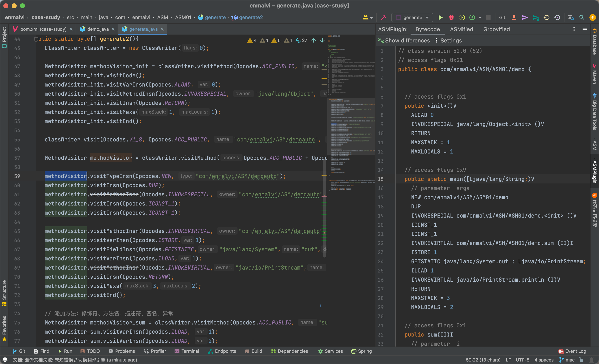
Task: Toggle the Maven side panel
Action: tap(594, 74)
